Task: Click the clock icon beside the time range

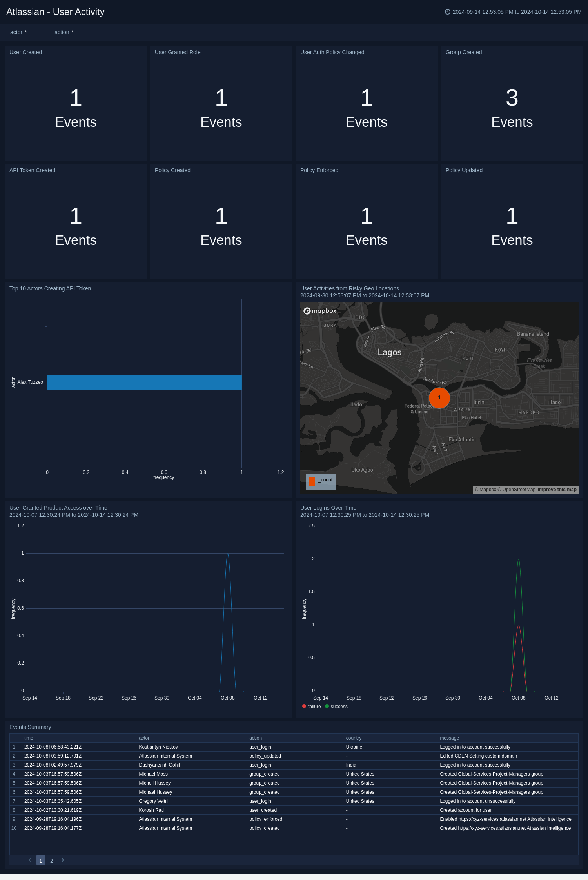Action: click(447, 12)
